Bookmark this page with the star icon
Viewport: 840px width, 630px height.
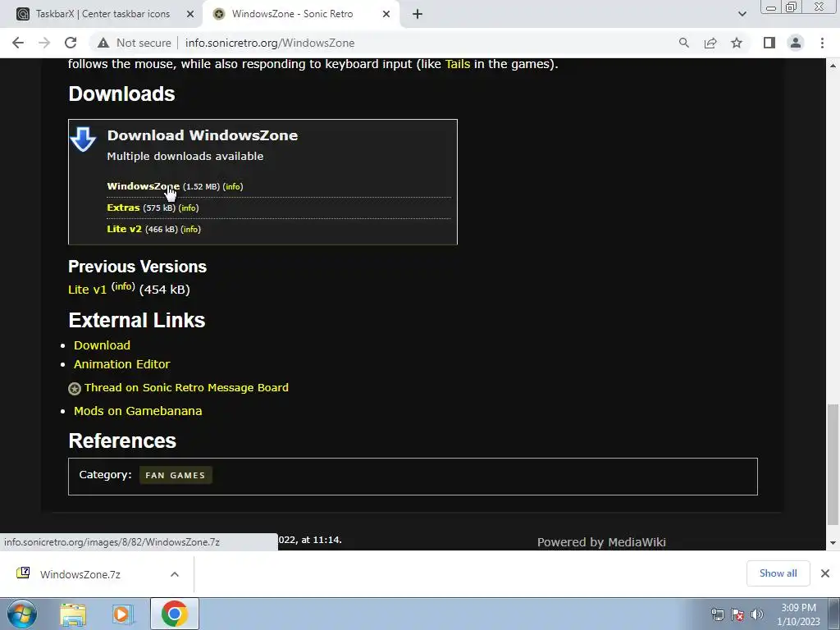point(737,43)
